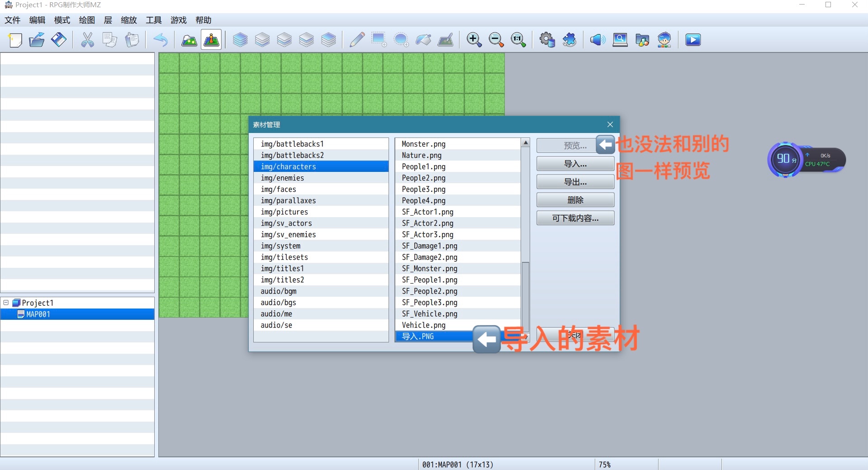Select MAP001 in the map tree
868x470 pixels.
77,314
